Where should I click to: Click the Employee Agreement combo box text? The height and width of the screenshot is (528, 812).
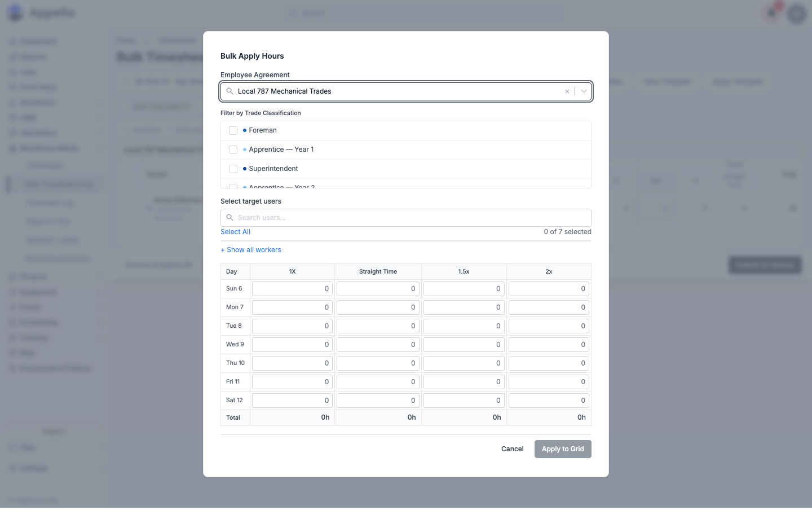(x=284, y=91)
